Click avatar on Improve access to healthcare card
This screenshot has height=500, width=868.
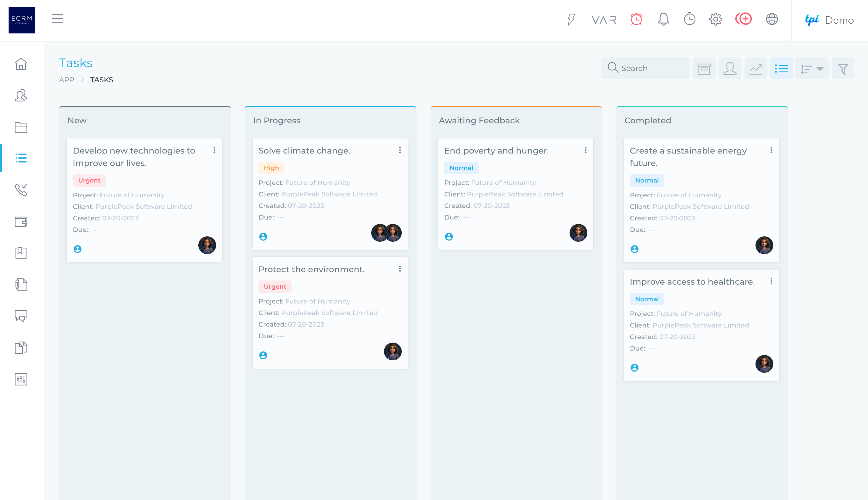[x=764, y=364]
